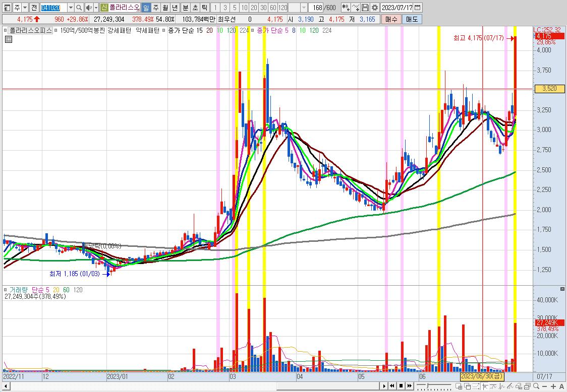
Task: Click the data table grid icon
Action: pos(9,39)
